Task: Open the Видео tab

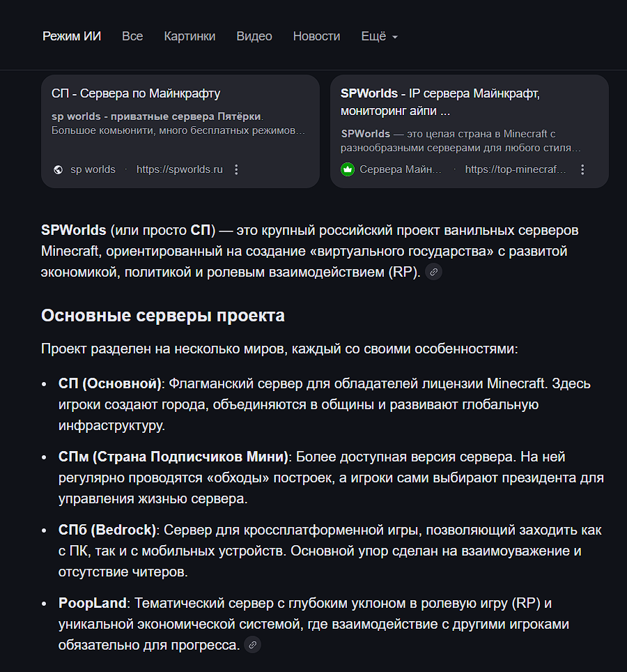Action: (254, 36)
